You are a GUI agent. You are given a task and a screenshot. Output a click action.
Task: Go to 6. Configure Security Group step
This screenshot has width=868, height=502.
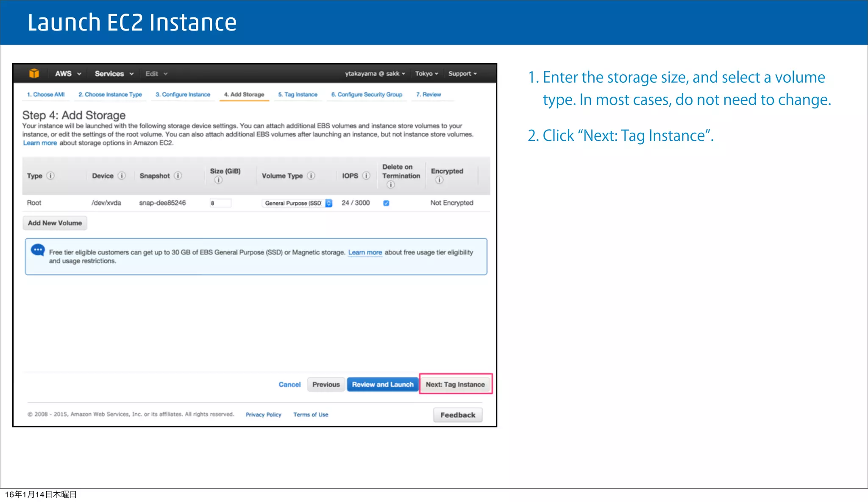point(367,95)
